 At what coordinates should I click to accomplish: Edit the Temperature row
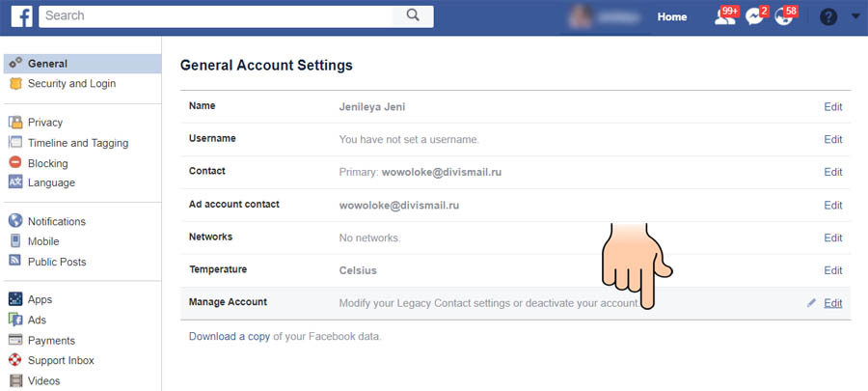pyautogui.click(x=833, y=270)
